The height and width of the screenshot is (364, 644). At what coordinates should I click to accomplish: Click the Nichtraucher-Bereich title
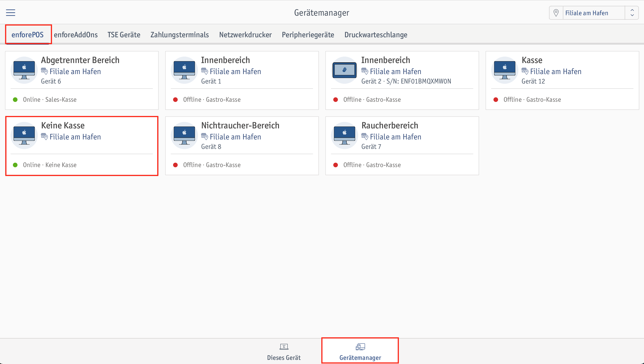pos(240,125)
